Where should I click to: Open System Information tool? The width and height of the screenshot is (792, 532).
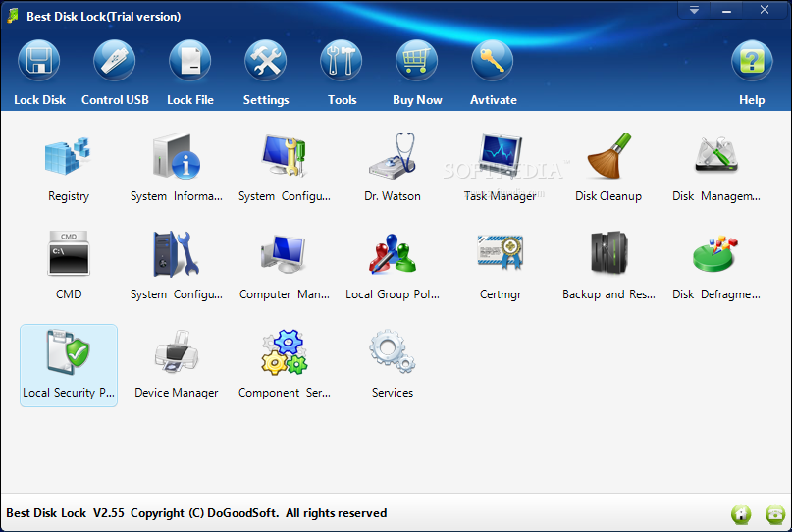point(177,167)
